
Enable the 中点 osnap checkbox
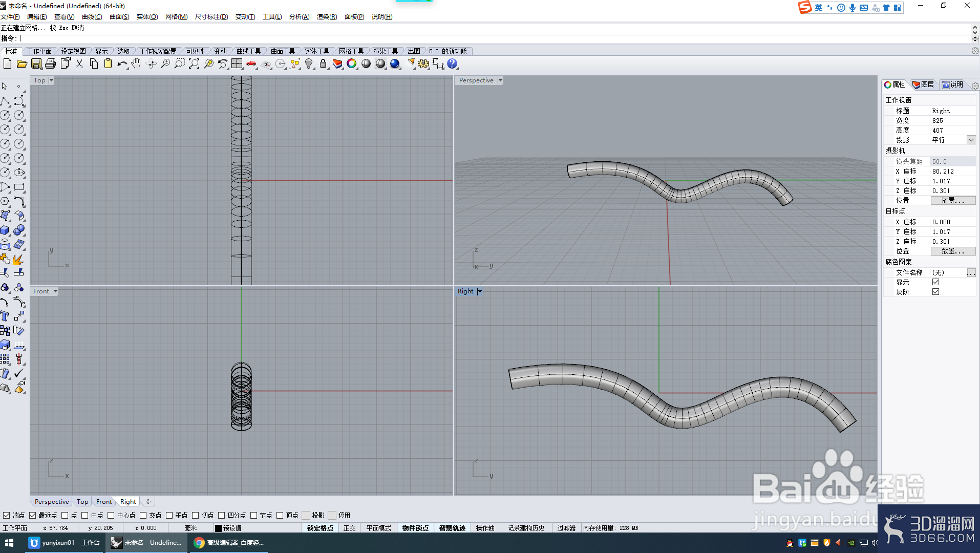(x=85, y=515)
